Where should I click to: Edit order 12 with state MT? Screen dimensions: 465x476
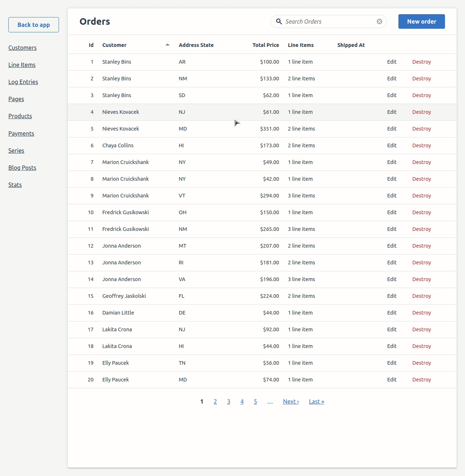tap(392, 246)
